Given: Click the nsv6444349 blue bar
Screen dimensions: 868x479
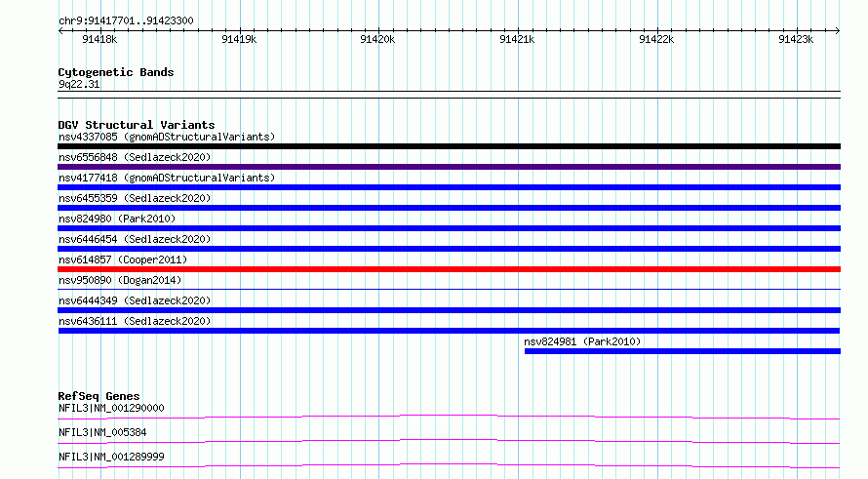Looking at the screenshot, I should click(x=449, y=310).
